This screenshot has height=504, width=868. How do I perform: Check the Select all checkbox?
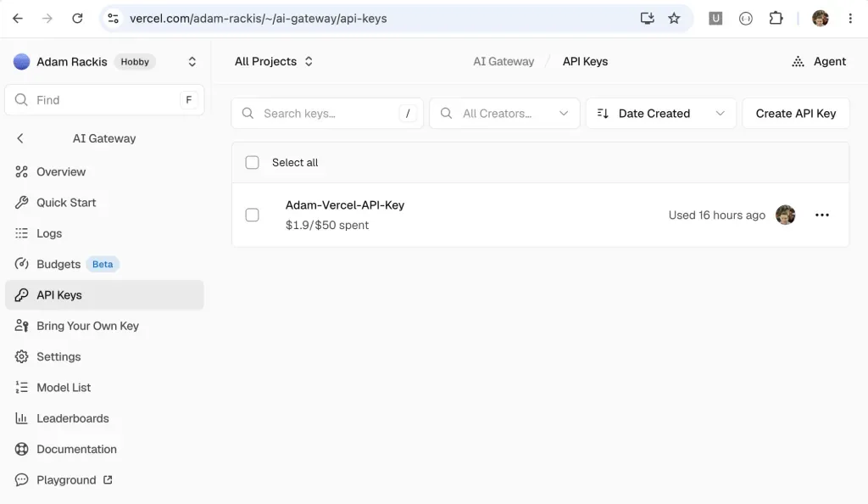click(252, 162)
